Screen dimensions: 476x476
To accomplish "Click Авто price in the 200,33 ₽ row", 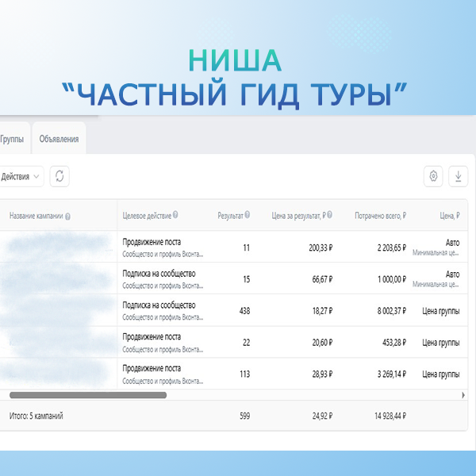I will [x=452, y=243].
